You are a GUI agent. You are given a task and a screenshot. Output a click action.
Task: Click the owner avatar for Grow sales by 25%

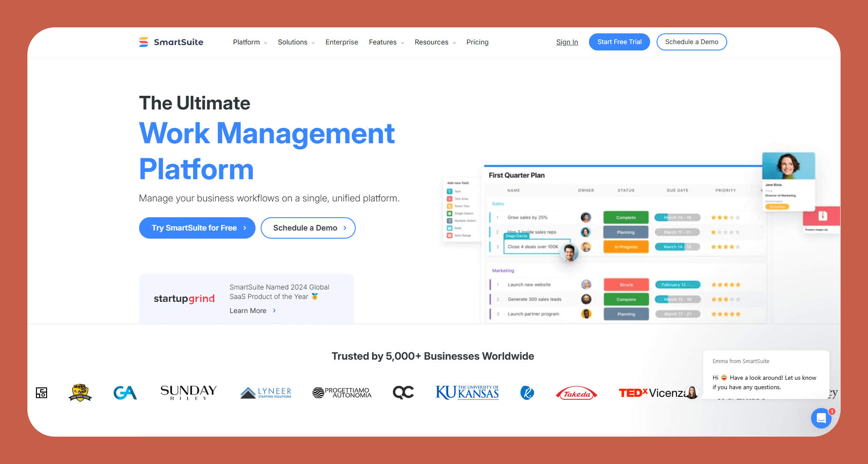pos(586,217)
